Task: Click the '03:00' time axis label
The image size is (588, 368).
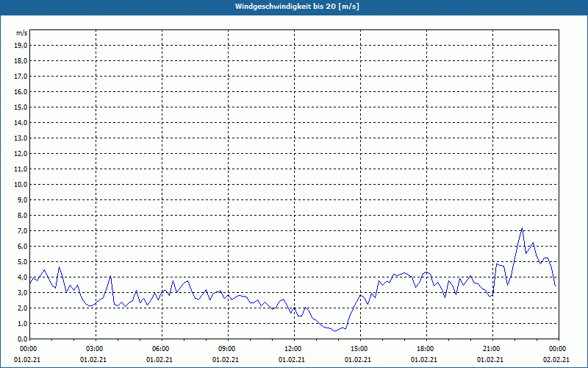Action: pyautogui.click(x=96, y=349)
